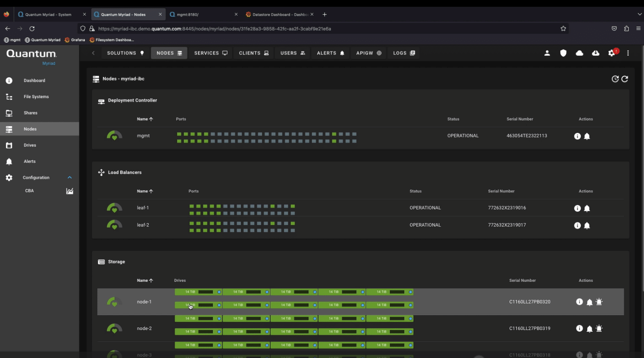
Task: Open Grafana bookmark
Action: point(75,40)
